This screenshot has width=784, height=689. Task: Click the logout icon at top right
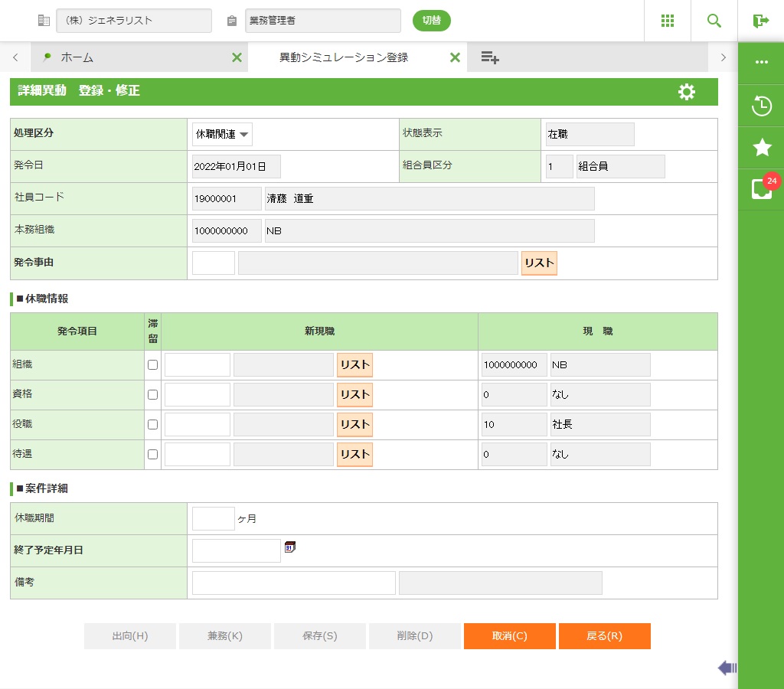point(760,21)
